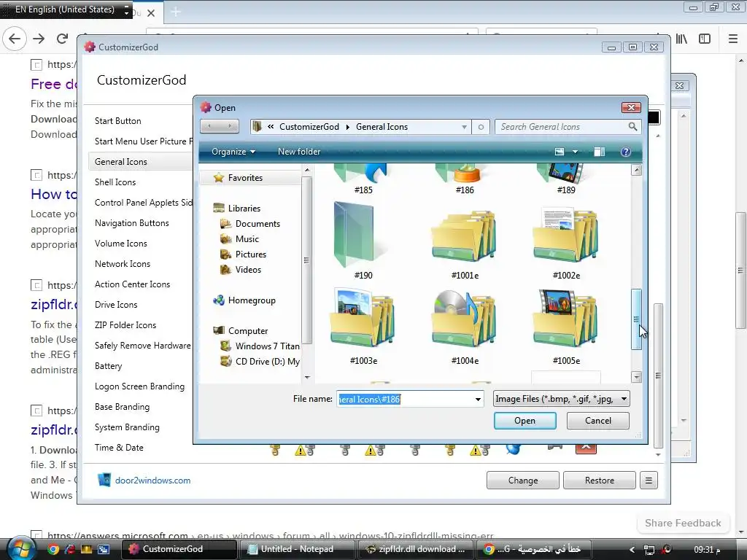Select Time & Date category
The width and height of the screenshot is (747, 560).
coord(119,448)
